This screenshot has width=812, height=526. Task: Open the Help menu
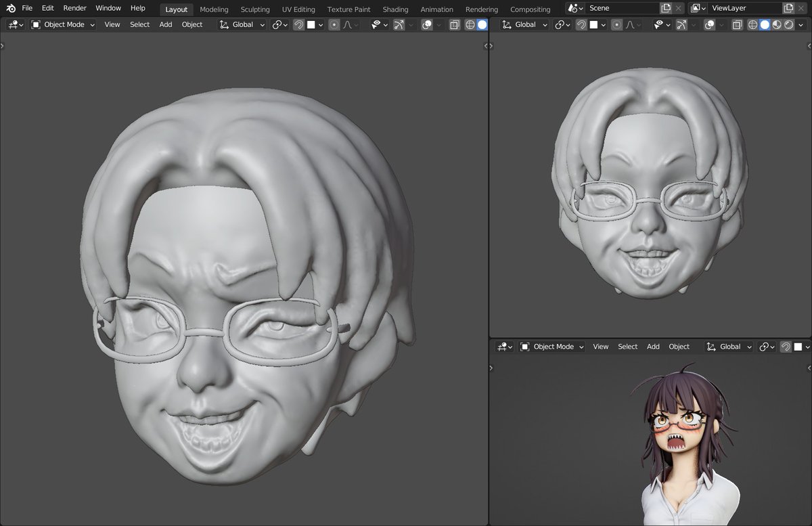click(x=138, y=8)
